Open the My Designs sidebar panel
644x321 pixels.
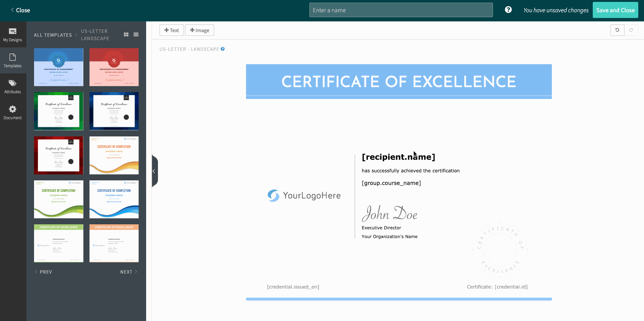[x=13, y=34]
